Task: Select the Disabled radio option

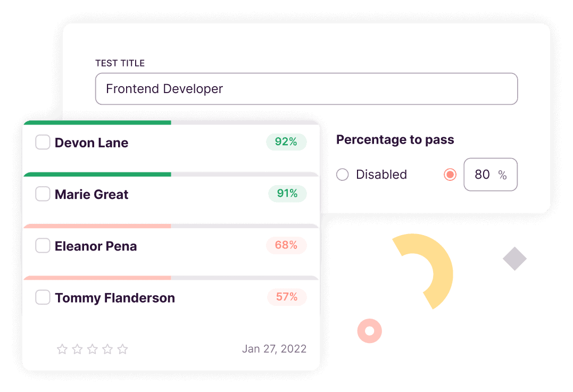Action: click(x=342, y=174)
